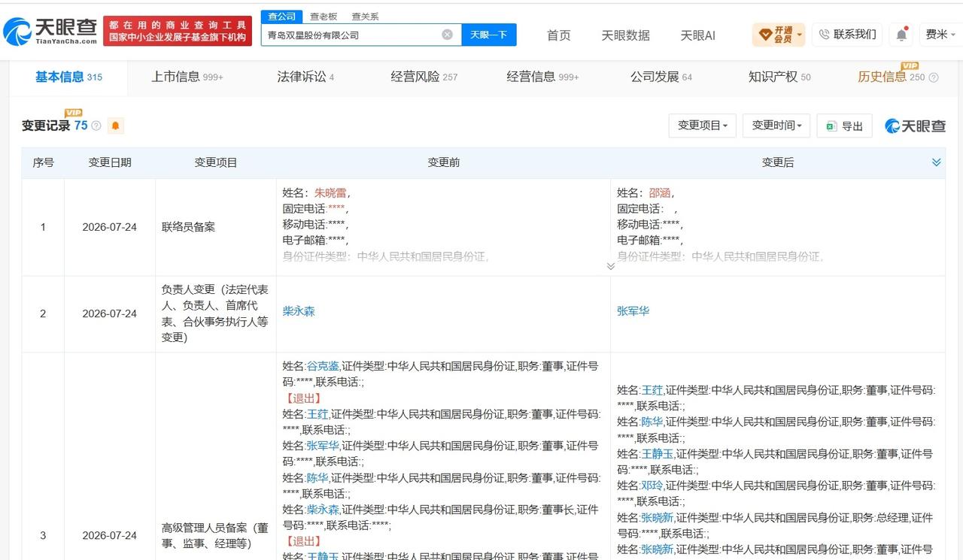Expand all rows using the double-chevron in the table header
Image resolution: width=963 pixels, height=560 pixels.
pyautogui.click(x=936, y=162)
